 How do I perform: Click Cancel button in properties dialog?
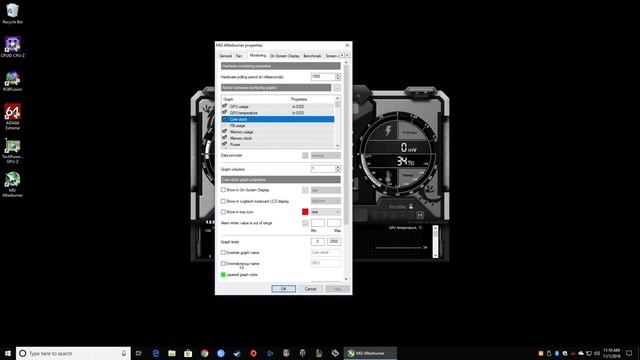(311, 289)
